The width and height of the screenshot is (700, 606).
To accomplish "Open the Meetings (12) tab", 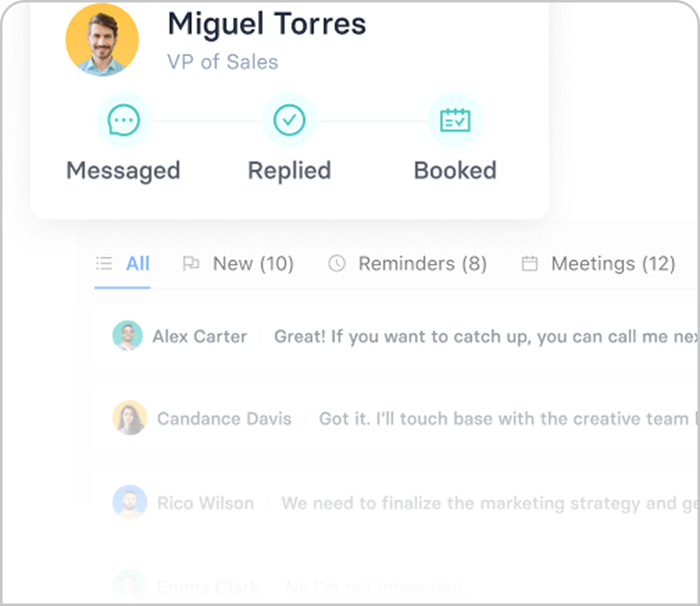I will click(612, 264).
